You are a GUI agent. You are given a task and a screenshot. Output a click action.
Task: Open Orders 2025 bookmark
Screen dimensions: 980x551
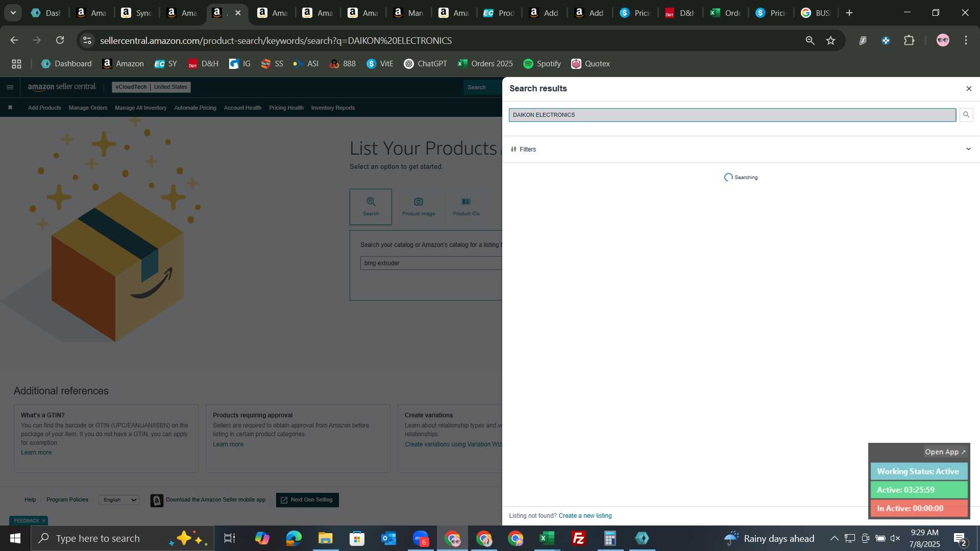coord(485,64)
